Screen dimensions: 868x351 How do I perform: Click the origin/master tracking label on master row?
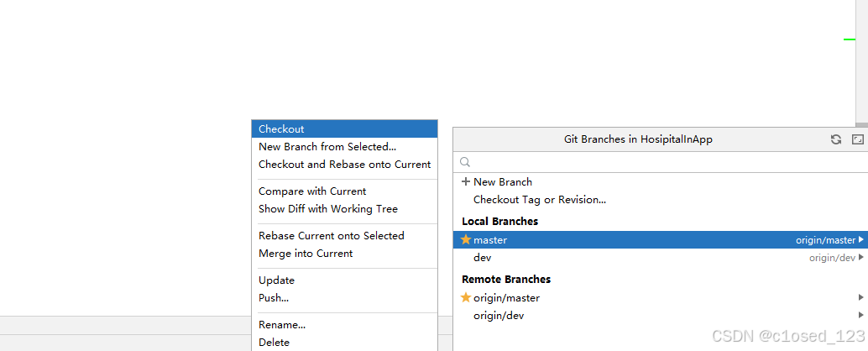[x=825, y=240]
